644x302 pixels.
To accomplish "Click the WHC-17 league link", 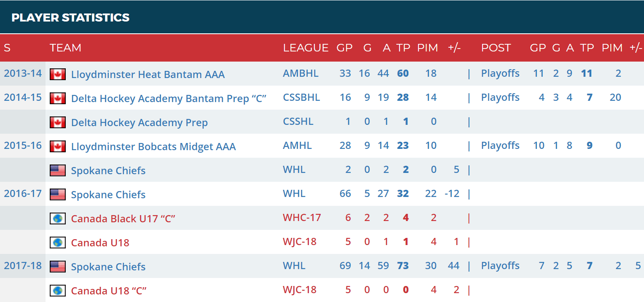I will coord(302,218).
